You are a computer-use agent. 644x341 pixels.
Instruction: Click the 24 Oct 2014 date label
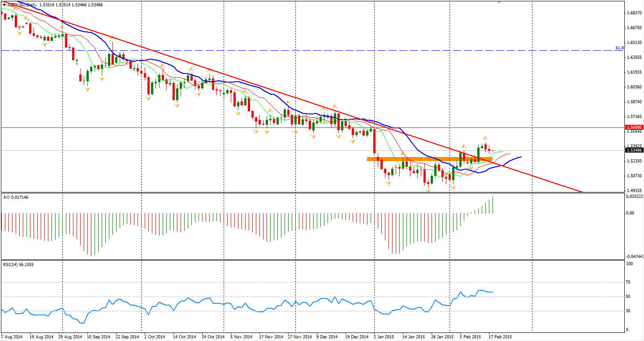pyautogui.click(x=213, y=336)
